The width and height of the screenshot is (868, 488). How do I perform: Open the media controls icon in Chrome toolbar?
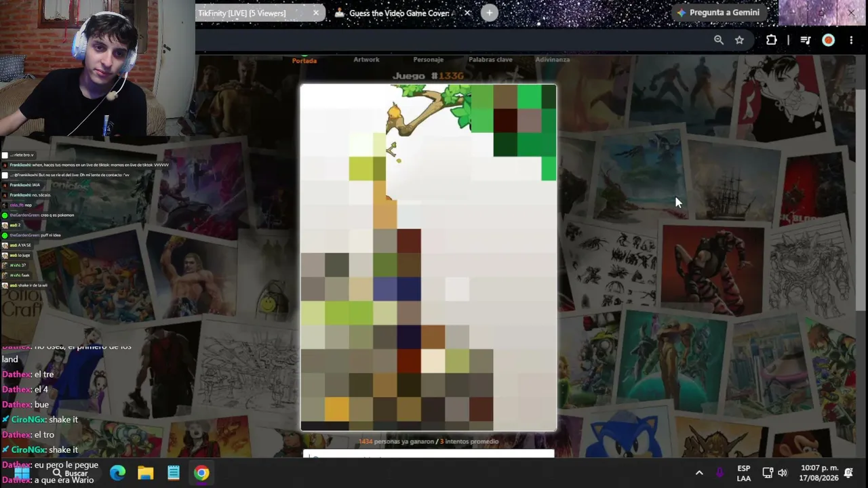pyautogui.click(x=806, y=40)
